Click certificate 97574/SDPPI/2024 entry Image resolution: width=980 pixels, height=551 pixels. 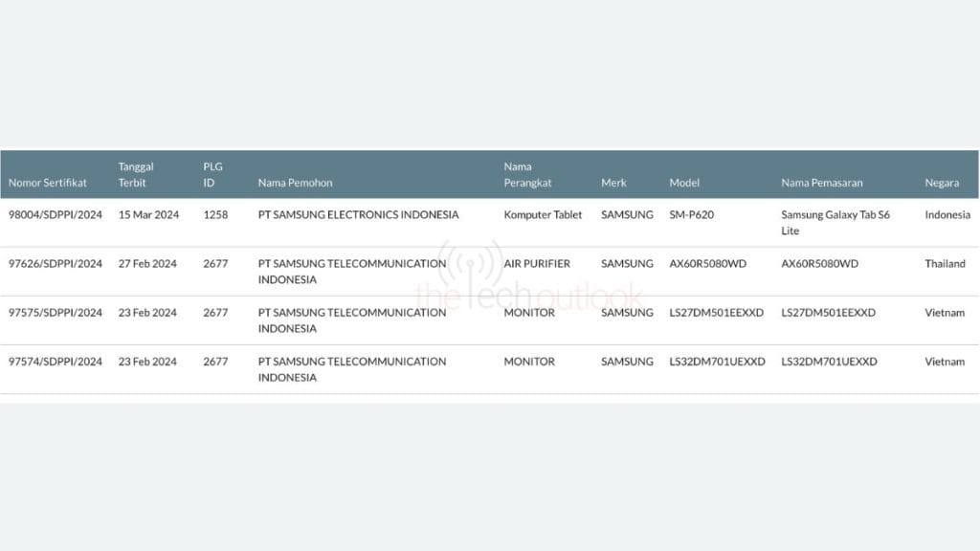click(55, 362)
